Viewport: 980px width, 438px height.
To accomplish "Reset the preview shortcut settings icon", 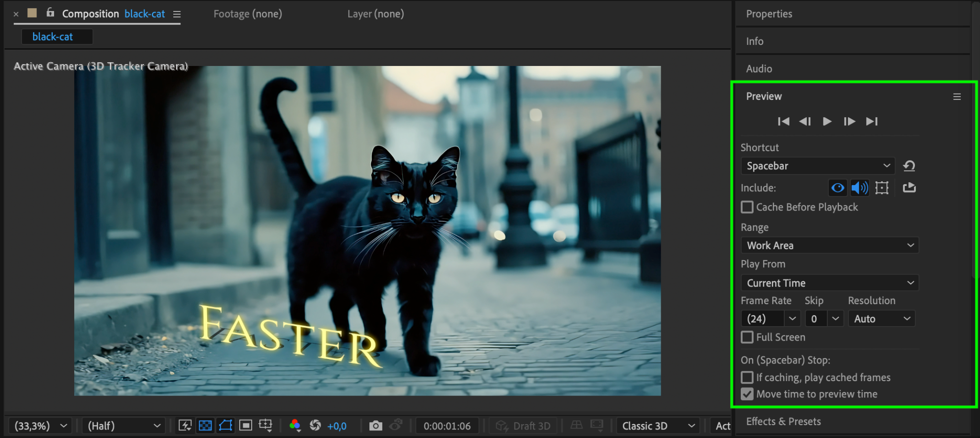I will [909, 166].
